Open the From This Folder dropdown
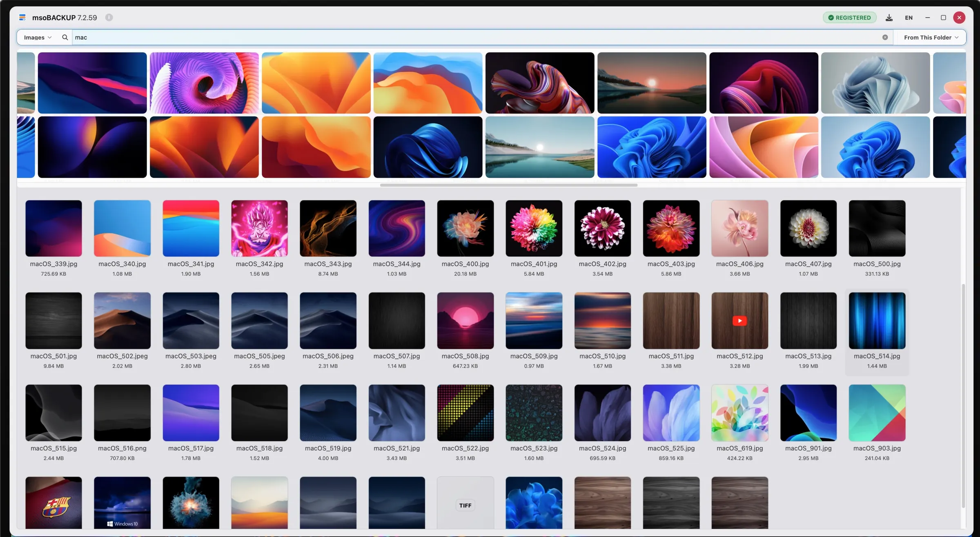Screen dimensions: 980x537 [x=931, y=37]
